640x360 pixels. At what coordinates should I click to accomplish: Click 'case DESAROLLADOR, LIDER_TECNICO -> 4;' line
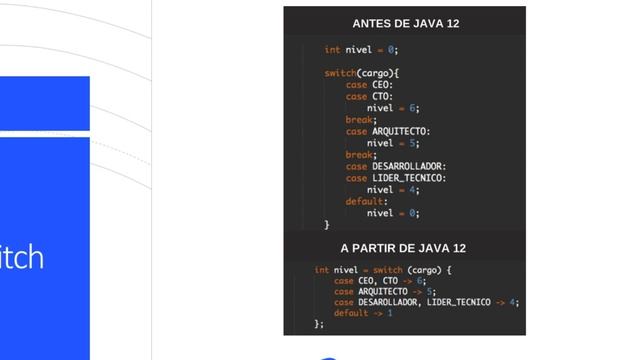point(427,302)
